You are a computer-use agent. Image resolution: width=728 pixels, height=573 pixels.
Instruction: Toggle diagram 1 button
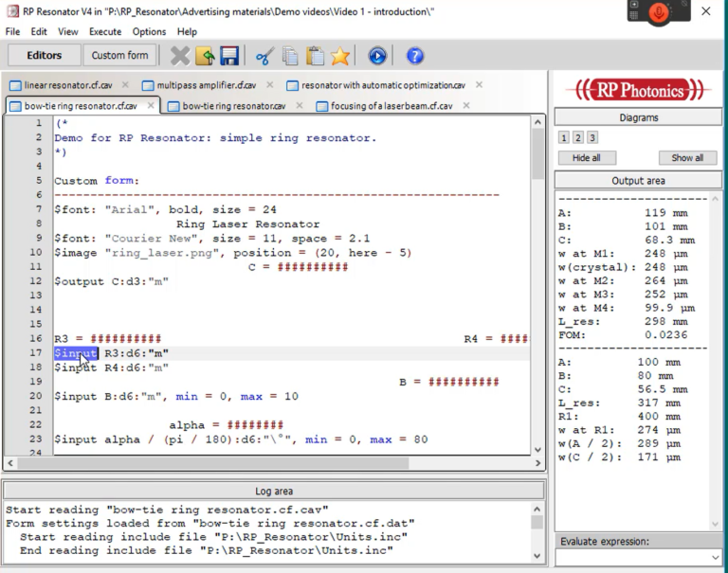coord(564,137)
